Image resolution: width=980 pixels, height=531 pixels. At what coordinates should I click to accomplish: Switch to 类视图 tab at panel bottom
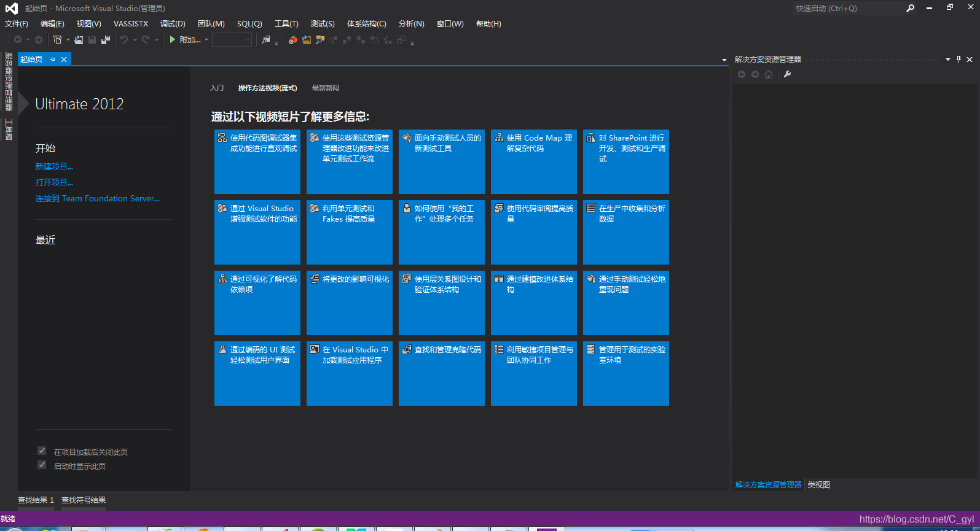(x=819, y=485)
